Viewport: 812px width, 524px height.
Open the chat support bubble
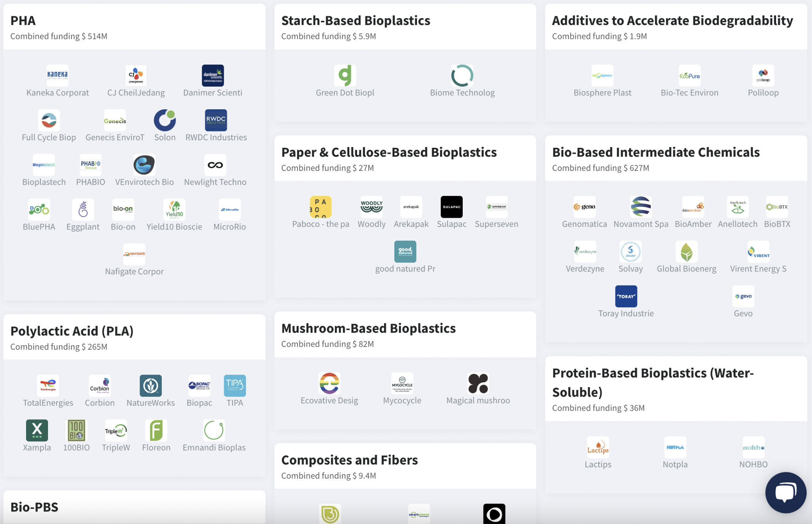point(786,492)
